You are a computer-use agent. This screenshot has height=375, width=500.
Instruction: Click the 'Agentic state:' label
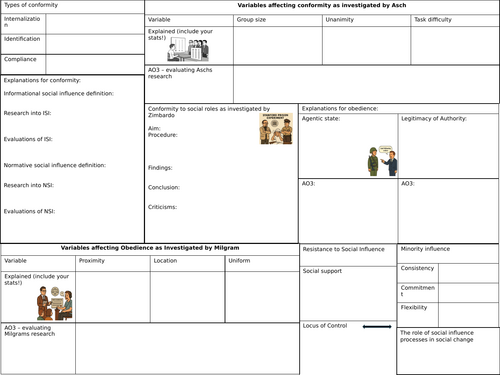[321, 119]
